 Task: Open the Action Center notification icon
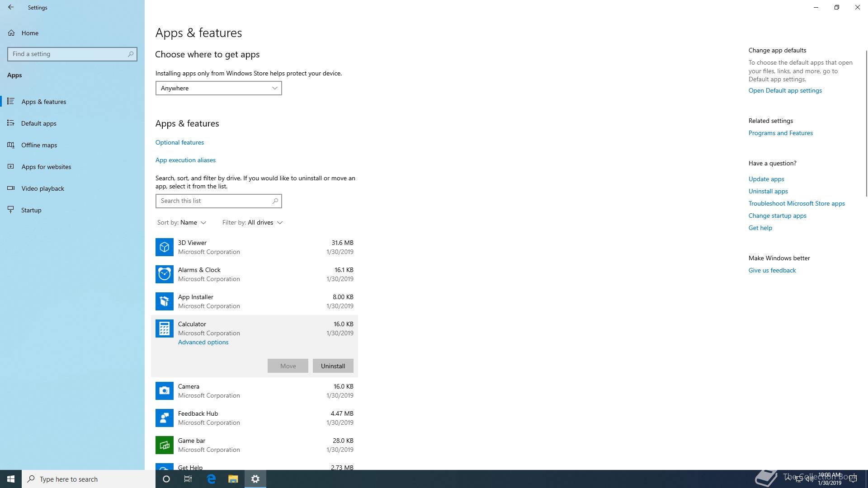853,479
